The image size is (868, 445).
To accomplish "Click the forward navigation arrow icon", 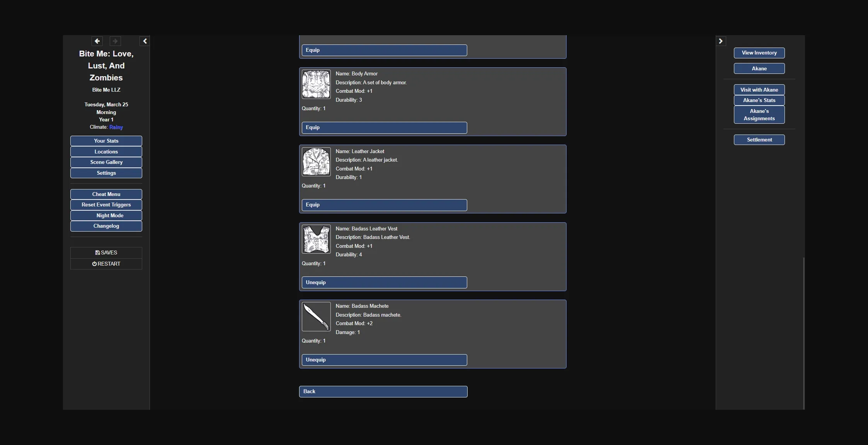I will click(x=115, y=41).
